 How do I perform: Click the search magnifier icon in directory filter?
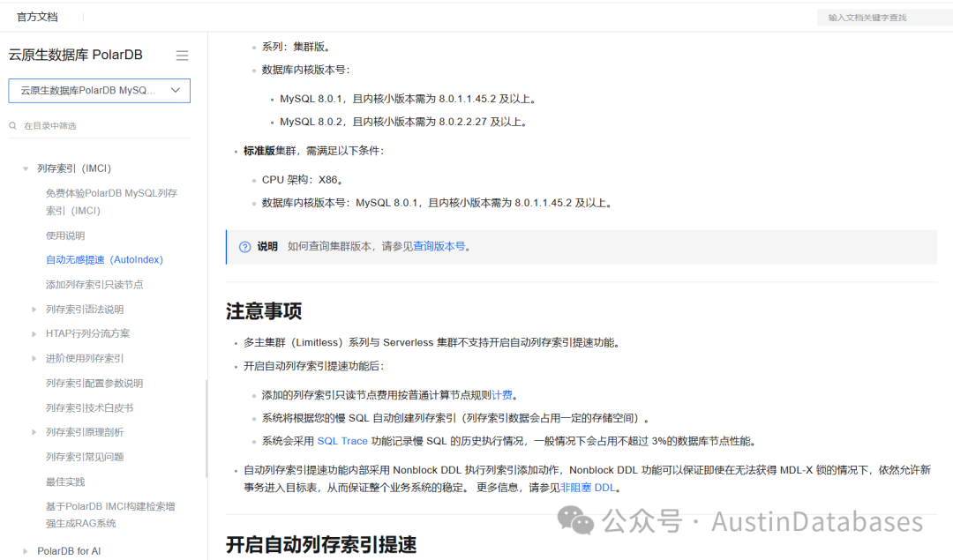(x=12, y=126)
